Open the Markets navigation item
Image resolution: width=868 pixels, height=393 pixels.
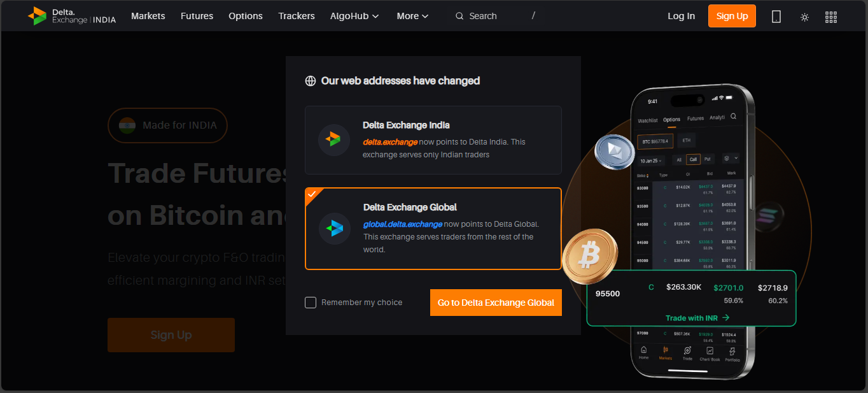click(x=148, y=16)
